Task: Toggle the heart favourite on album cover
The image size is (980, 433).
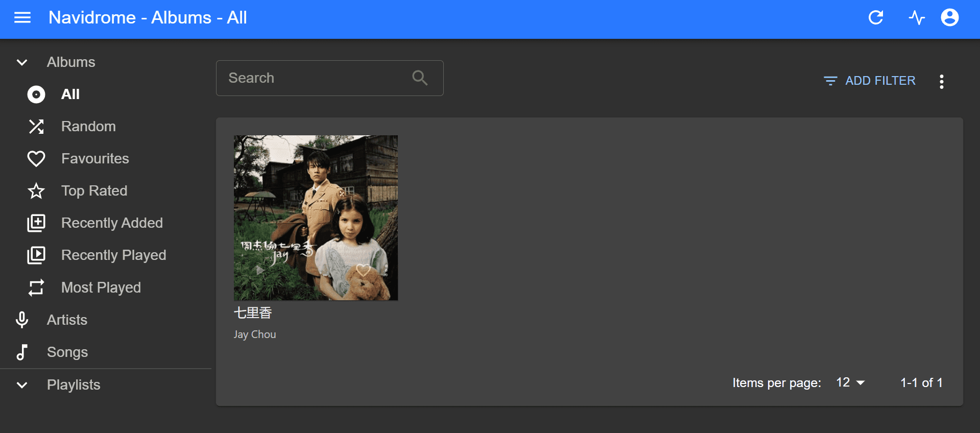Action: [363, 270]
